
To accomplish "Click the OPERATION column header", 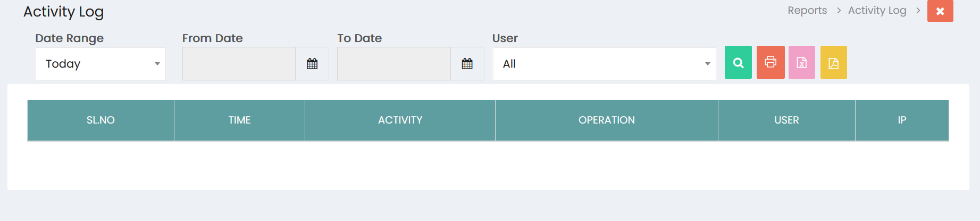I will pyautogui.click(x=607, y=120).
